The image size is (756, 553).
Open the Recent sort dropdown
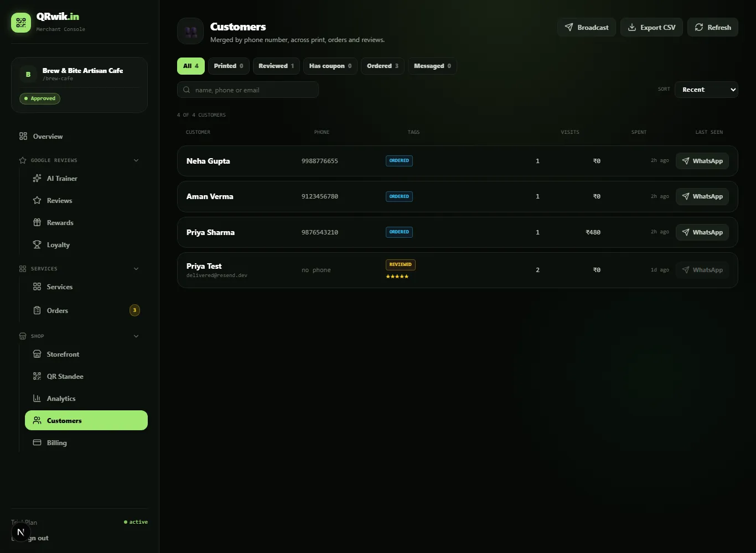[x=706, y=90]
